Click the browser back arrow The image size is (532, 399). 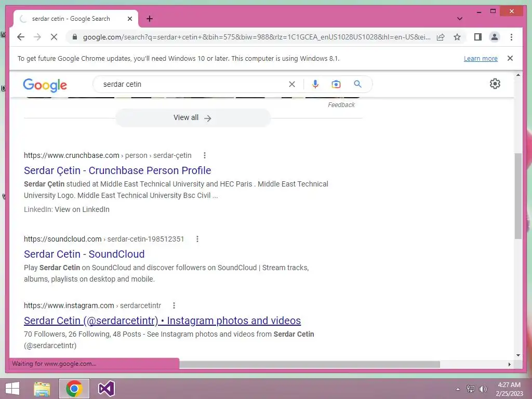pos(21,37)
